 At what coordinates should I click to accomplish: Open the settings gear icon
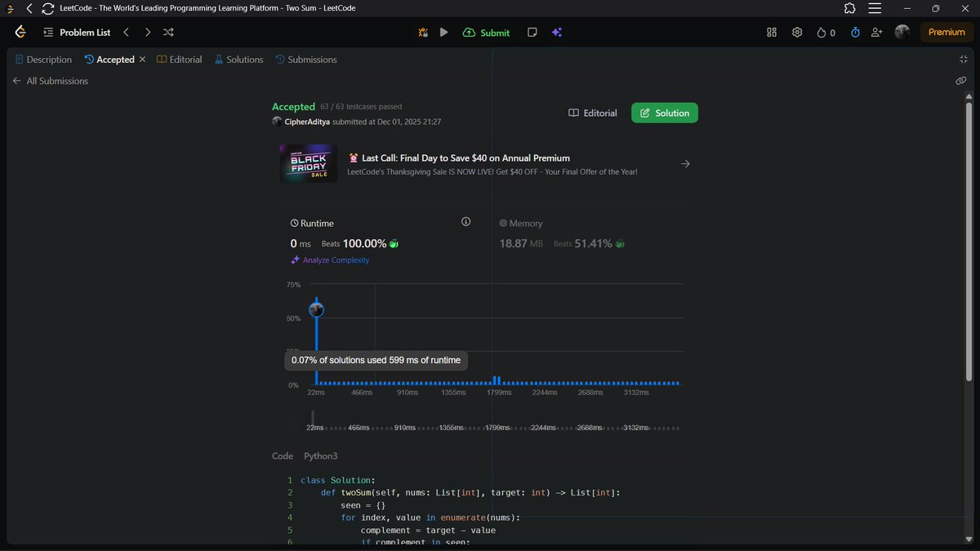[797, 33]
